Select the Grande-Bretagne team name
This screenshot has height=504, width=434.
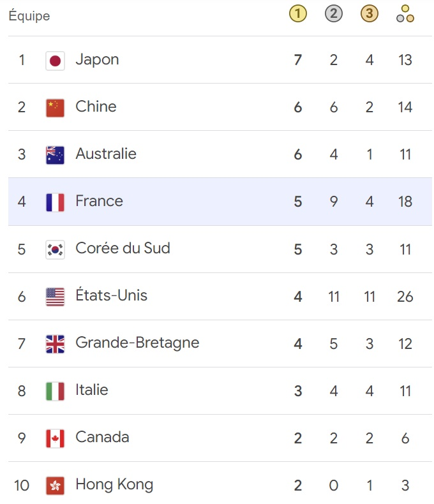[x=137, y=343]
